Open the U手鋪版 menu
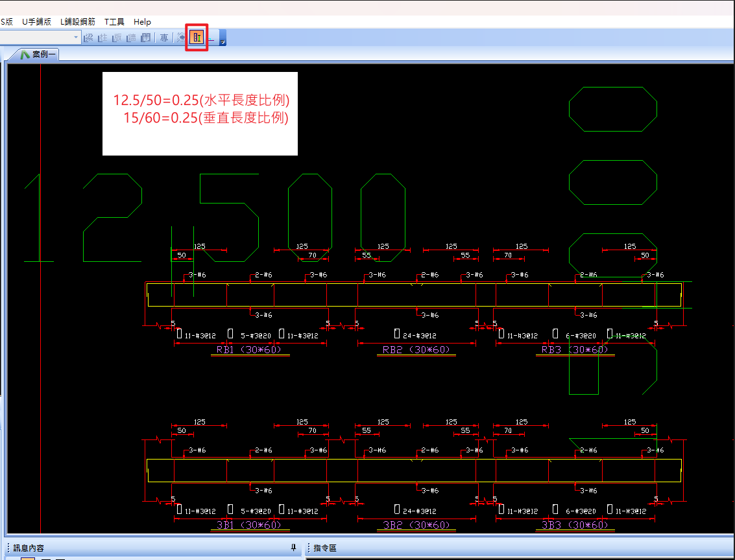Screen dimensions: 735x560 click(36, 22)
